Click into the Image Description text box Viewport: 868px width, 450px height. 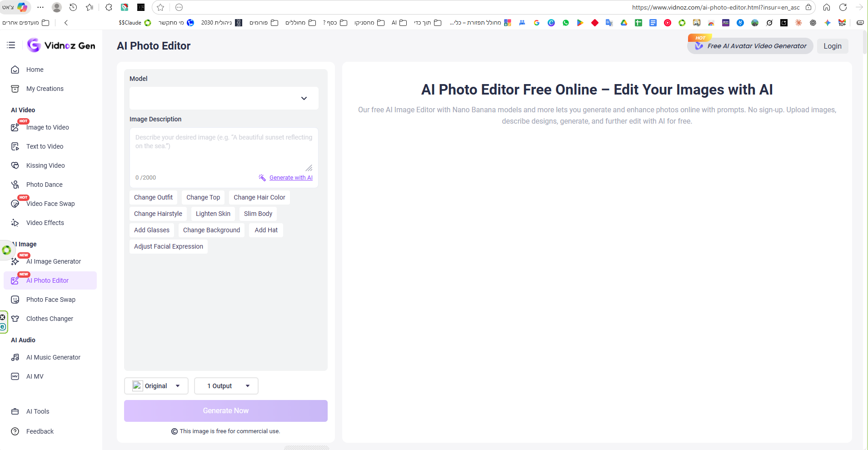point(223,150)
